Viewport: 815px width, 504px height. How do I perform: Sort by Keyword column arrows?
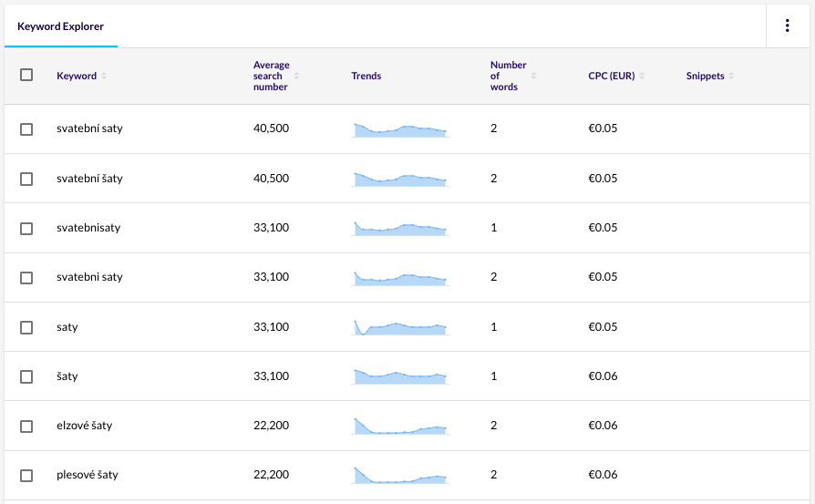(104, 76)
